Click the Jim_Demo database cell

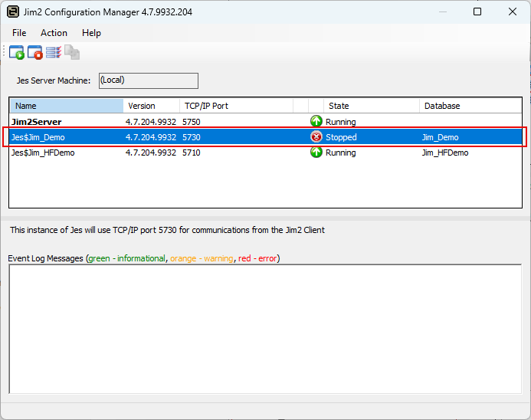coord(441,137)
